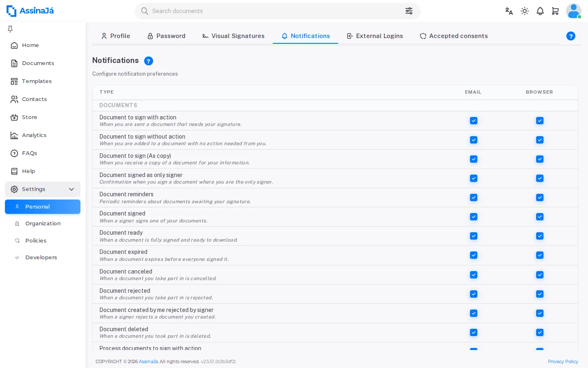
Task: Open Help in the sidebar
Action: coord(42,171)
